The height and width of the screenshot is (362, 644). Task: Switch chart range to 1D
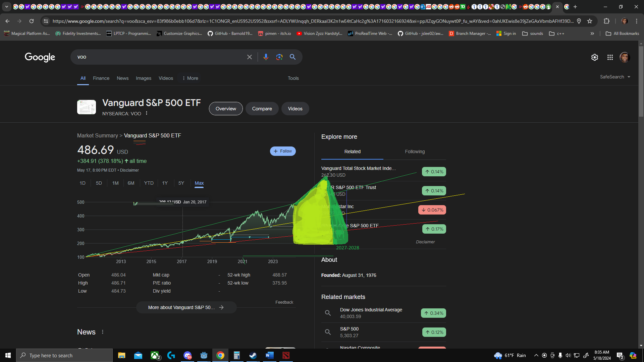[83, 183]
